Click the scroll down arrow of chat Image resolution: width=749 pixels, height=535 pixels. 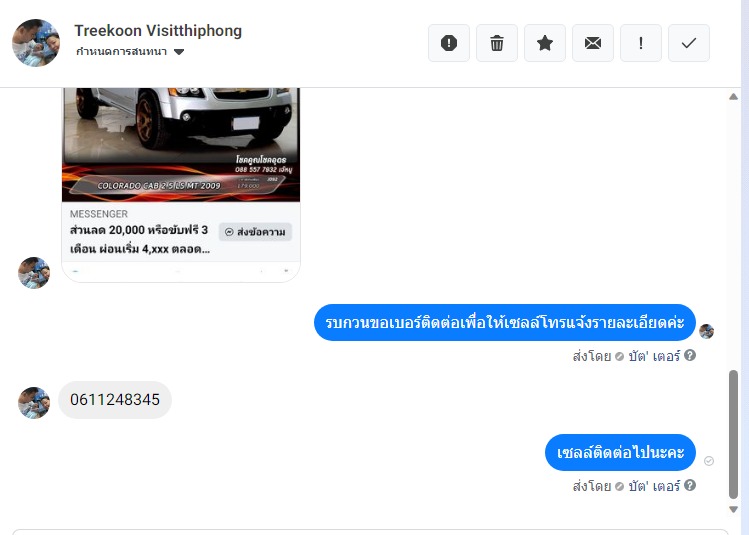tap(734, 509)
